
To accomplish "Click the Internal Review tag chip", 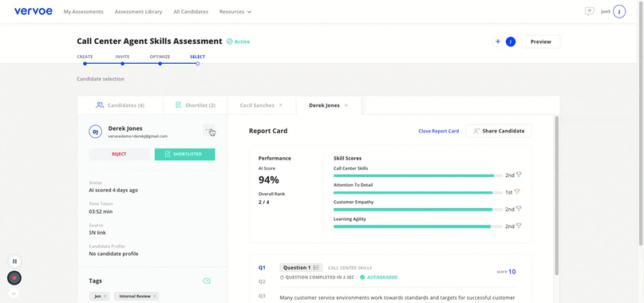I will point(136,296).
